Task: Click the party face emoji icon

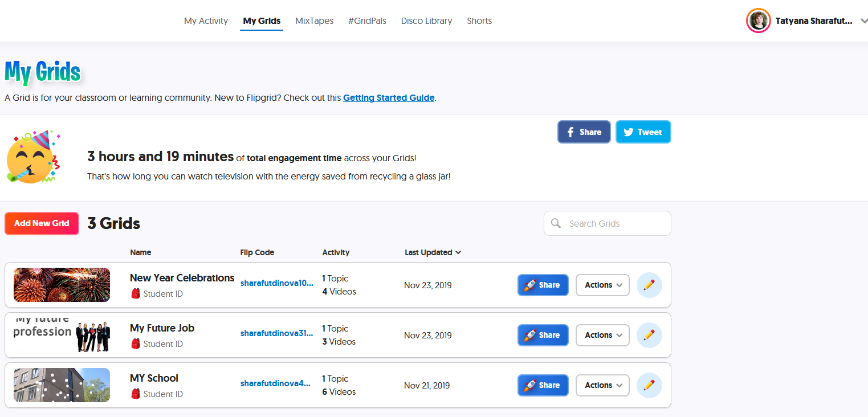Action: click(33, 157)
